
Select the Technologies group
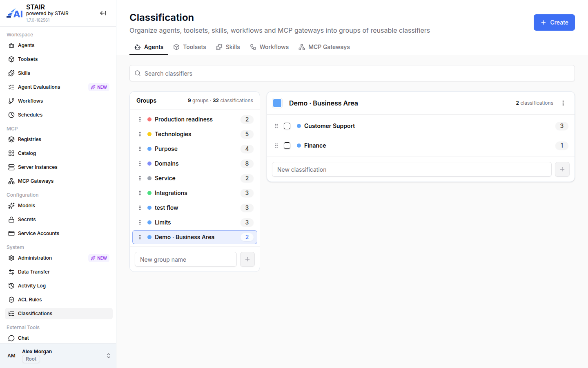(195, 134)
